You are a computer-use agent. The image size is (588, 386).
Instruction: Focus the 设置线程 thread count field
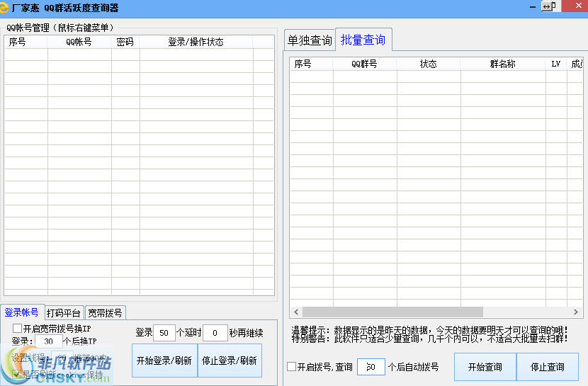62,358
